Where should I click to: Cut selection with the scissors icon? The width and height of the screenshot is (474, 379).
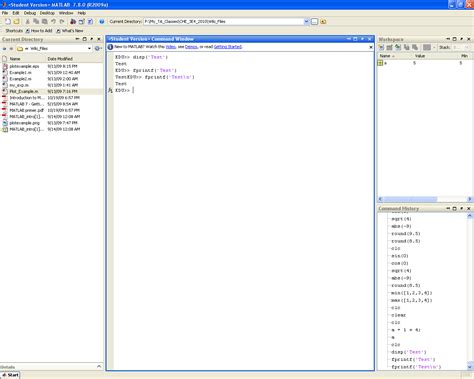pos(27,21)
